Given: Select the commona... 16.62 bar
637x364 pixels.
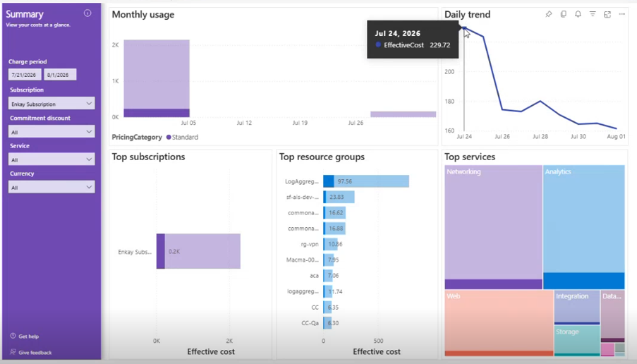Looking at the screenshot, I should point(334,212).
